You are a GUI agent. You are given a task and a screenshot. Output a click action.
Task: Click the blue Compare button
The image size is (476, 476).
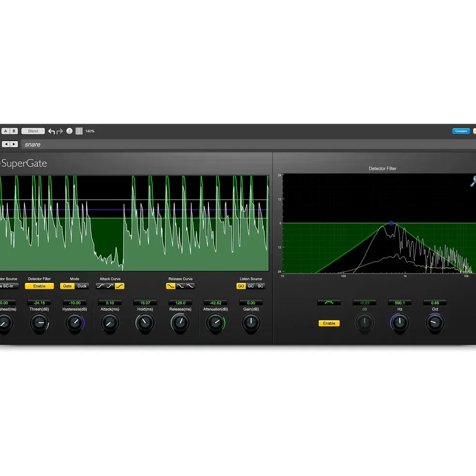coord(461,131)
